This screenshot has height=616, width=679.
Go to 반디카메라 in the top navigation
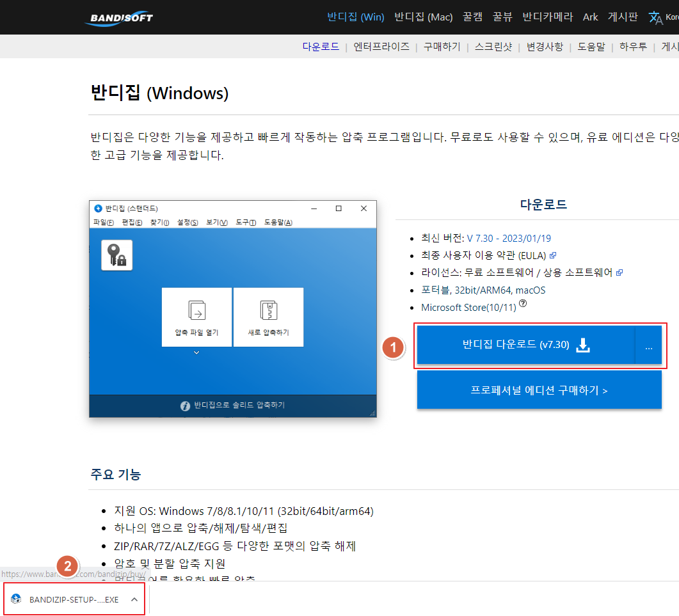[x=547, y=17]
